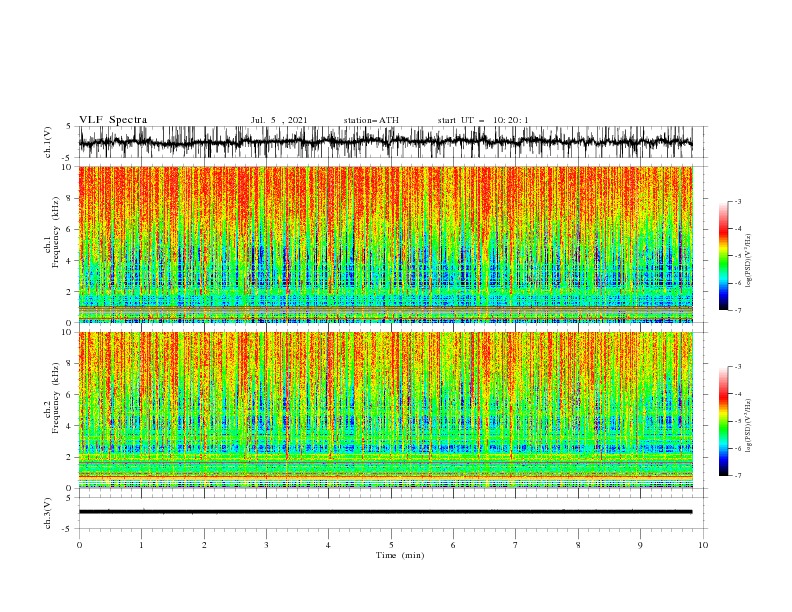Screen dimensions: 792x612
Task: Click inside the ch.1 spectrogram panel
Action: point(385,244)
